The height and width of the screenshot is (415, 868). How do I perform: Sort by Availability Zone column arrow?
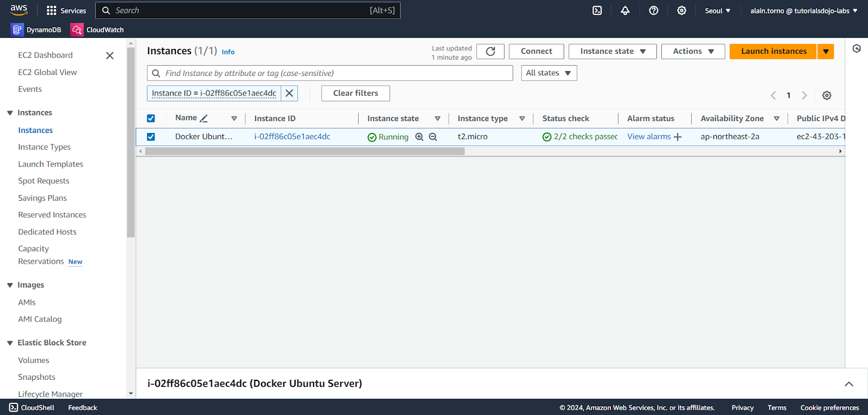[x=777, y=118]
